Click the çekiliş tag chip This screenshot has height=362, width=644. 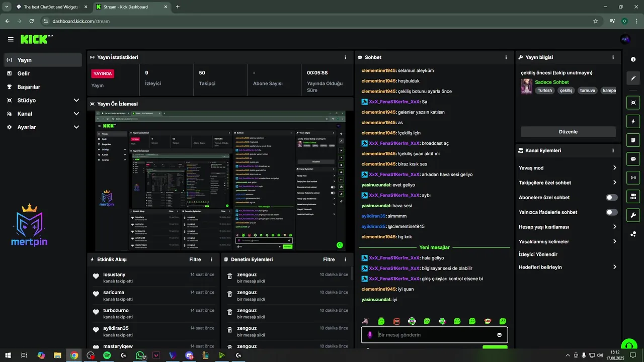(x=566, y=90)
